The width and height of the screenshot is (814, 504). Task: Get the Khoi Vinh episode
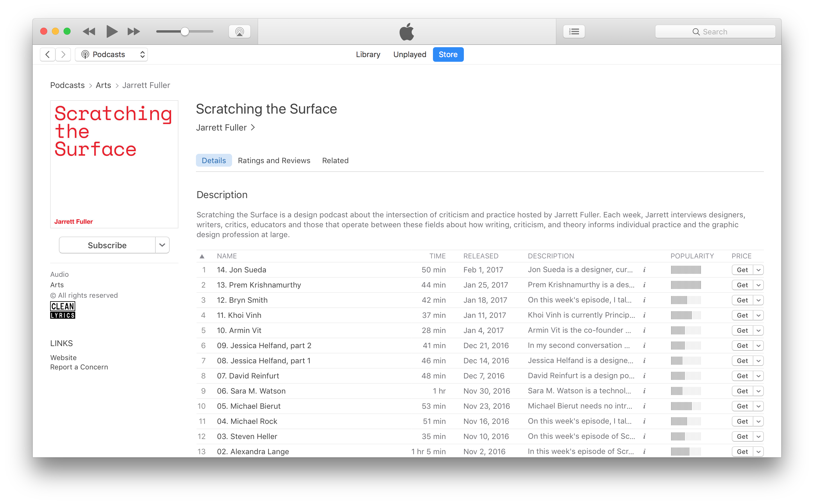(742, 315)
